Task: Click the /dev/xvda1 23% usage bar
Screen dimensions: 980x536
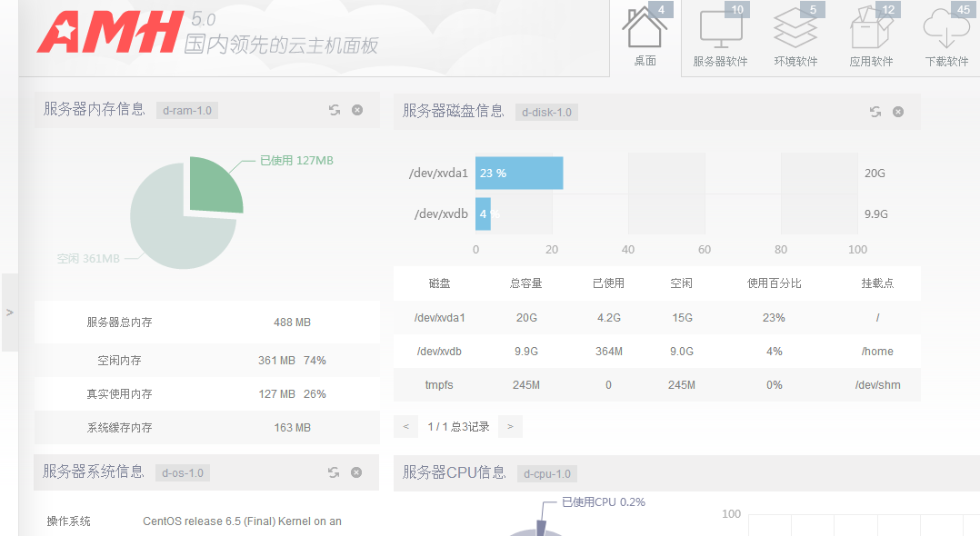Action: point(519,173)
